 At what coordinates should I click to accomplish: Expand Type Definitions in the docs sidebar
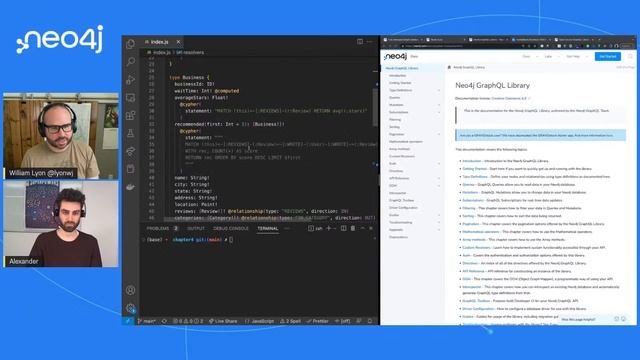point(439,90)
